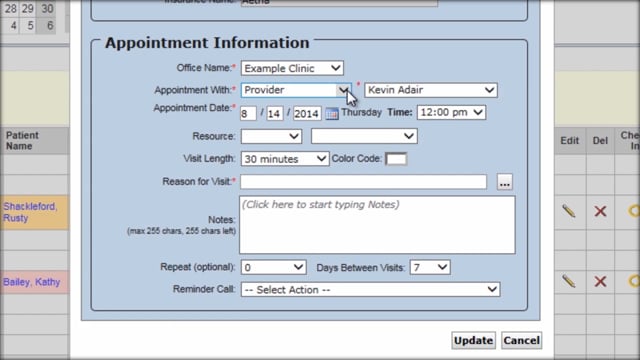
Task: Click the check-in circle icon for Bailey, Kathy
Action: (x=633, y=281)
